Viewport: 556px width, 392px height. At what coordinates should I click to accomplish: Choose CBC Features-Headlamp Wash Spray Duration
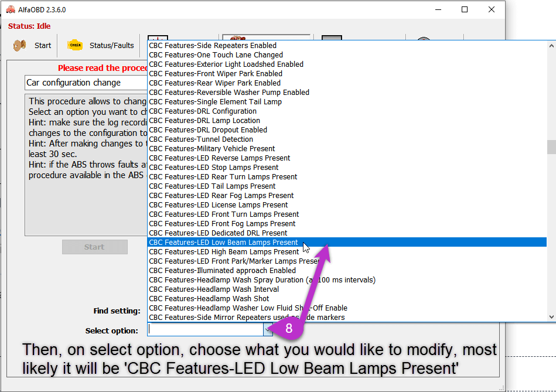click(347, 280)
